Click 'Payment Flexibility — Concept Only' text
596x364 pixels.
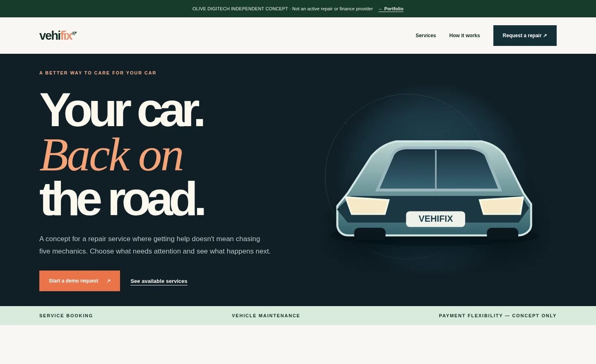coord(497,316)
